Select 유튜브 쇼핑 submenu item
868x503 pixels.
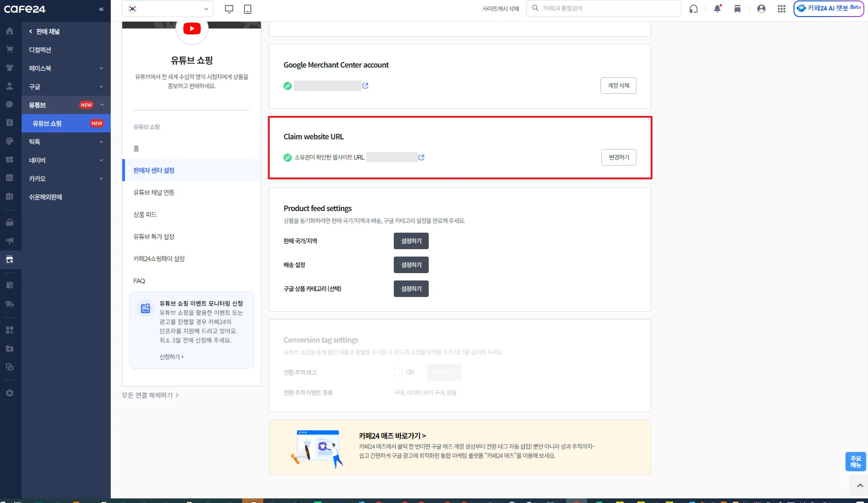point(66,123)
